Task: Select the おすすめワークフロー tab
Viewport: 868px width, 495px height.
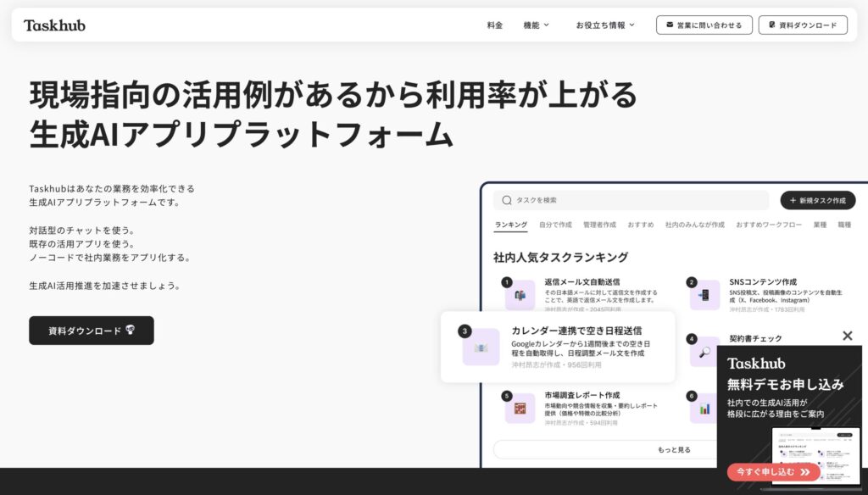Action: (768, 225)
